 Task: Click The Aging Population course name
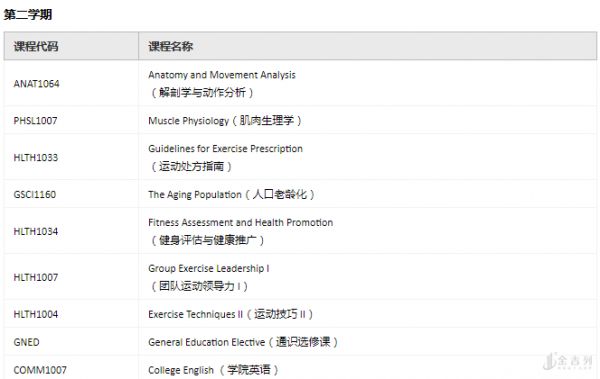[x=195, y=194]
